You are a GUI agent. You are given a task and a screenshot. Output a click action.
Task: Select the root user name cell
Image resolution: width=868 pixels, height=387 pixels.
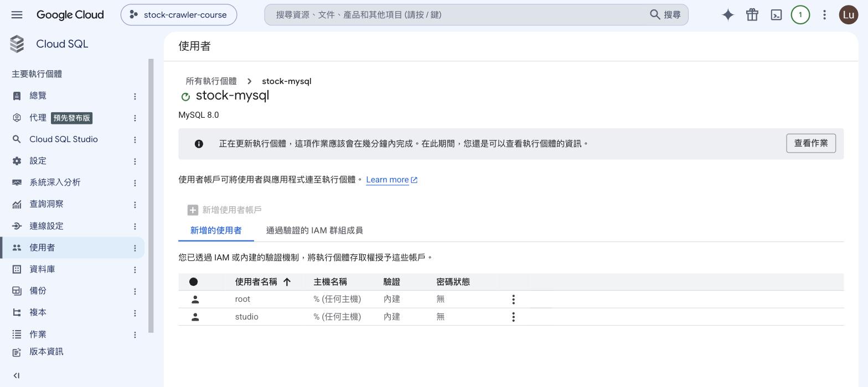(242, 299)
